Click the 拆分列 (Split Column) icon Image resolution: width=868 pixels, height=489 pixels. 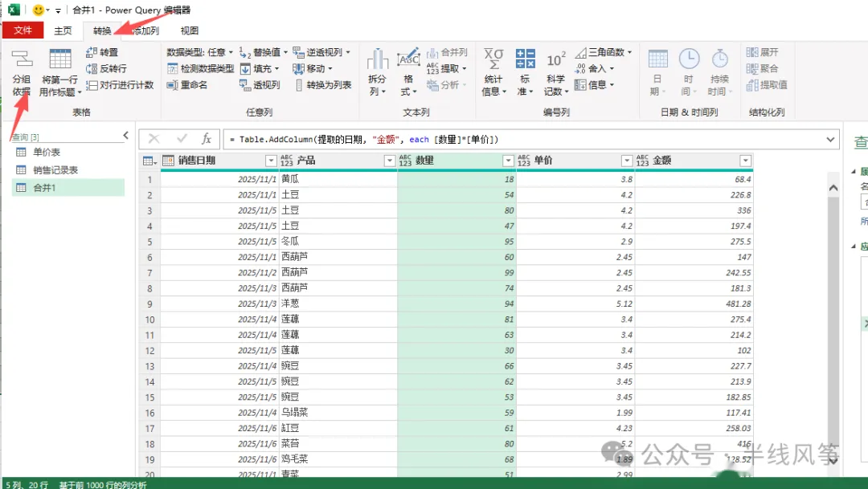pyautogui.click(x=378, y=59)
